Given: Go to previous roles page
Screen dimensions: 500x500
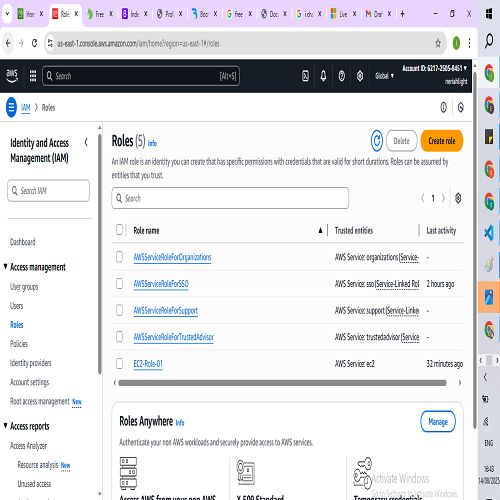Looking at the screenshot, I should pos(422,198).
